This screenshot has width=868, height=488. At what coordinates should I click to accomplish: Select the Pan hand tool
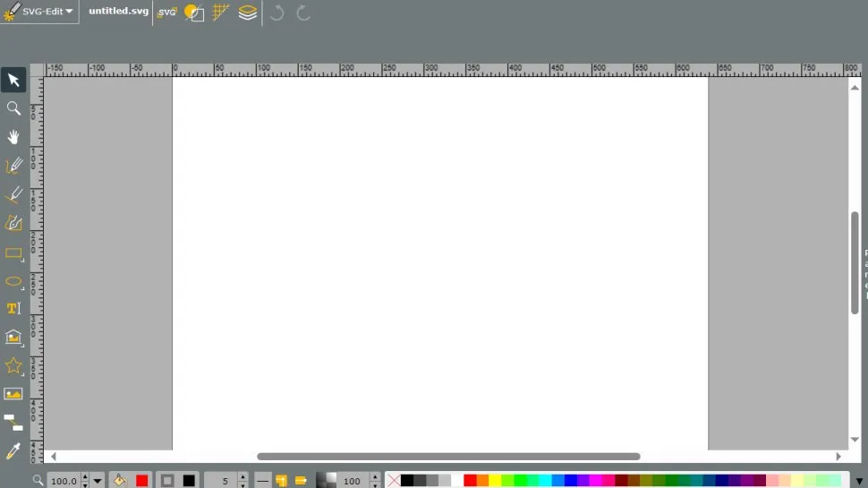[13, 137]
